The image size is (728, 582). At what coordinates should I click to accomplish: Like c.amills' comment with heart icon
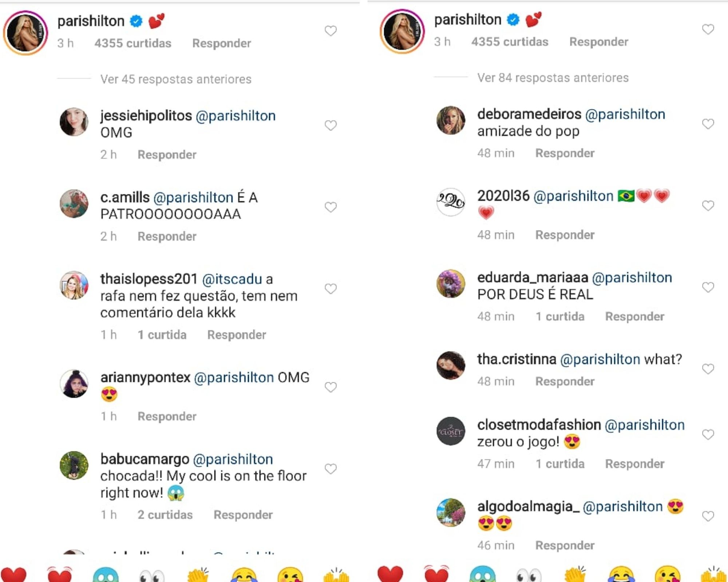[x=331, y=207]
